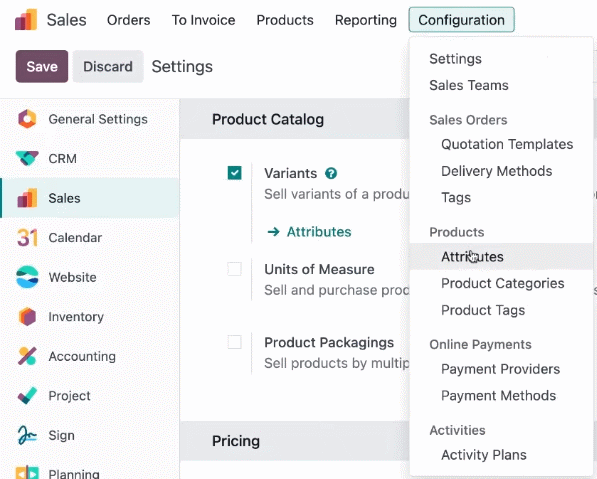Open Payment Providers menu entry
This screenshot has height=479, width=597.
(x=500, y=369)
